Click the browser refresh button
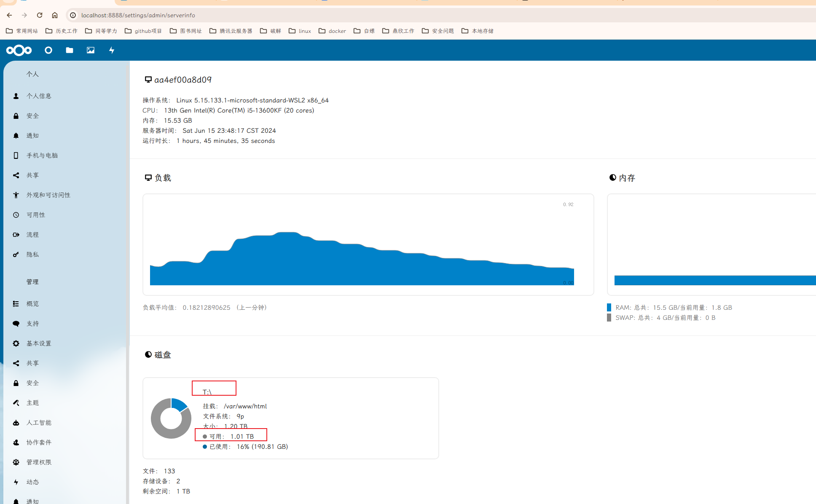This screenshot has width=816, height=504. point(39,15)
